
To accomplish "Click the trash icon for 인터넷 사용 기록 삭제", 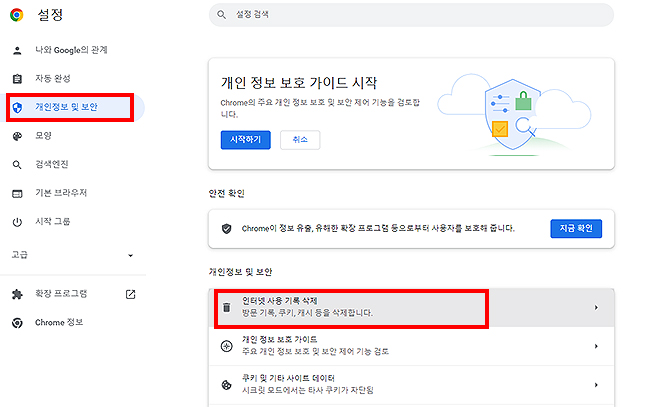I will coord(226,307).
